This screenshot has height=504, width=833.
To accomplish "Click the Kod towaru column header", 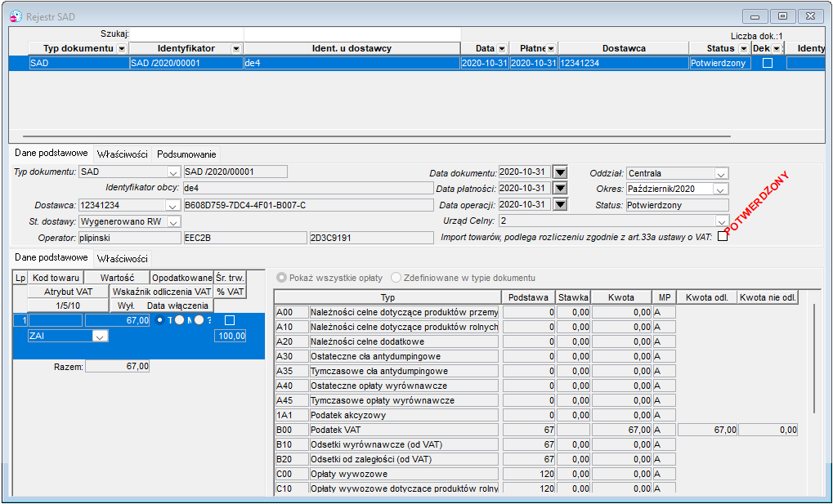I will [x=56, y=278].
